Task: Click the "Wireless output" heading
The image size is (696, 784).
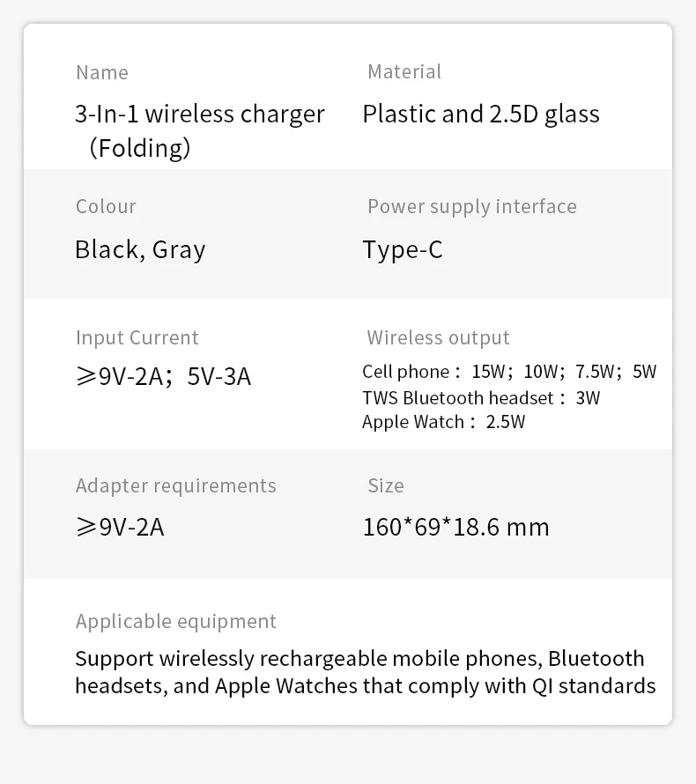Action: [x=438, y=338]
